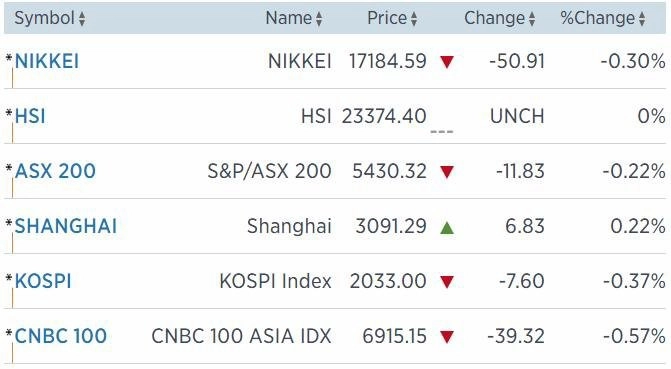This screenshot has height=369, width=671.
Task: Open the ASX 200 symbol link
Action: [x=55, y=171]
